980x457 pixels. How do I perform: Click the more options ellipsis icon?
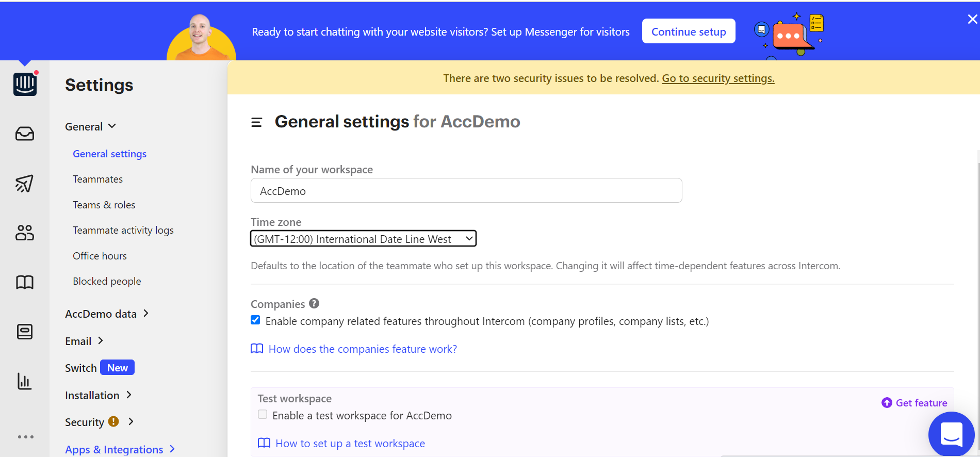click(x=26, y=437)
